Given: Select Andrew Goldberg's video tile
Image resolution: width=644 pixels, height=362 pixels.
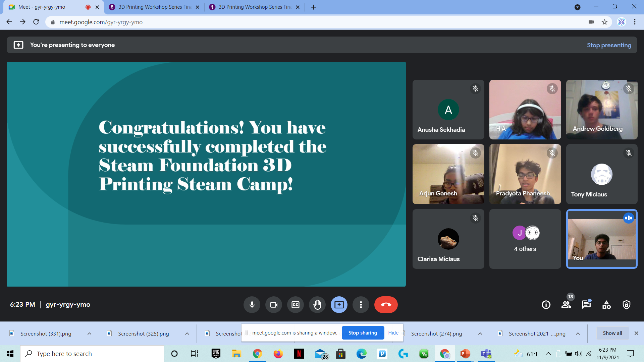Looking at the screenshot, I should point(602,110).
